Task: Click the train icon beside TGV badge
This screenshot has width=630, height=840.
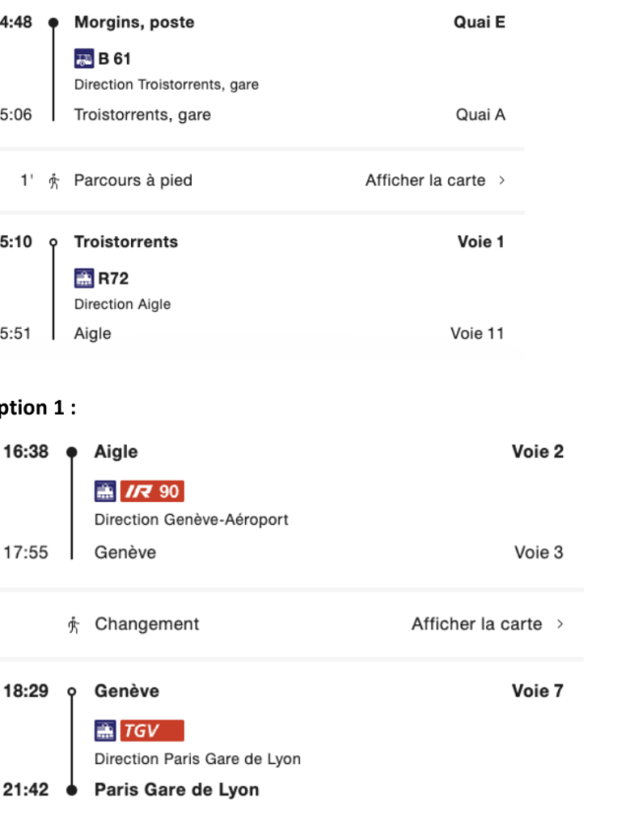Action: click(105, 731)
